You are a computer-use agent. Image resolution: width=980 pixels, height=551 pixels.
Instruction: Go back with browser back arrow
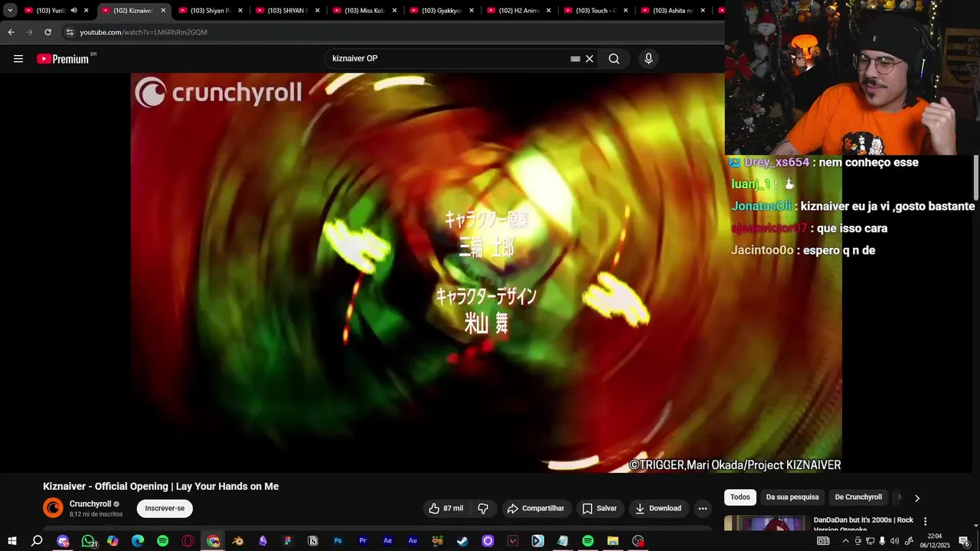point(11,32)
